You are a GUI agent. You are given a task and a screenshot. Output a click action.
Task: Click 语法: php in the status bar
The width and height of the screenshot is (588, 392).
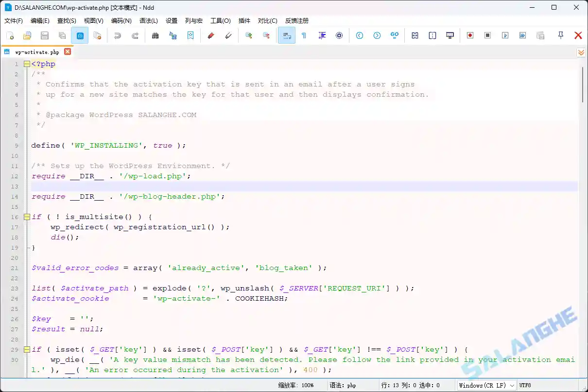(344, 385)
